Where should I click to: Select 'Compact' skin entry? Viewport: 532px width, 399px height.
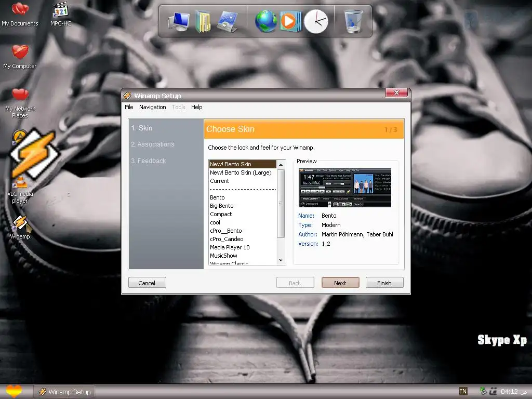point(243,214)
